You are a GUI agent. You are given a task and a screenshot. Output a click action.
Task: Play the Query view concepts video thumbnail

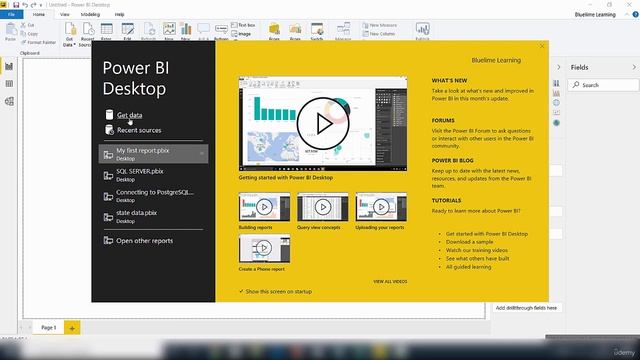pyautogui.click(x=323, y=207)
